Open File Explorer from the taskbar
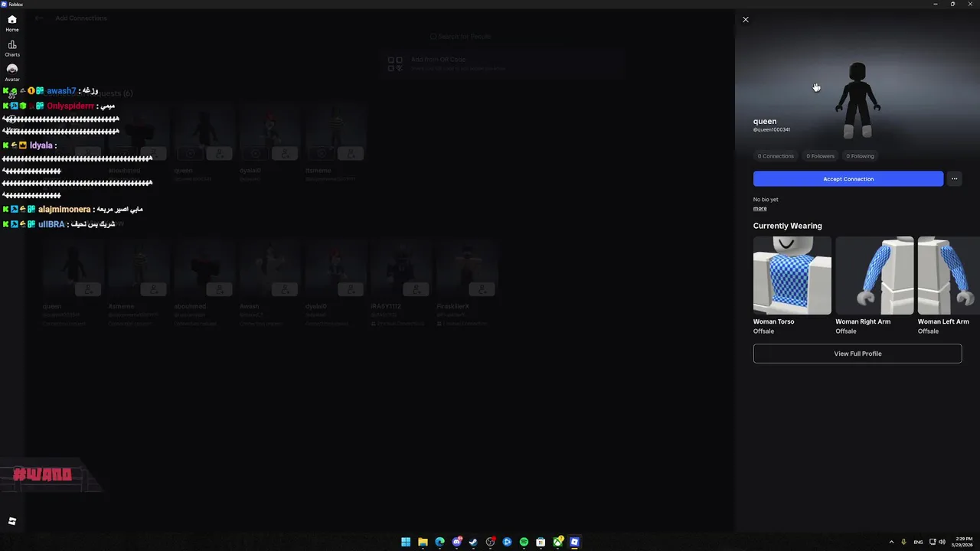This screenshot has height=551, width=980. pos(423,542)
